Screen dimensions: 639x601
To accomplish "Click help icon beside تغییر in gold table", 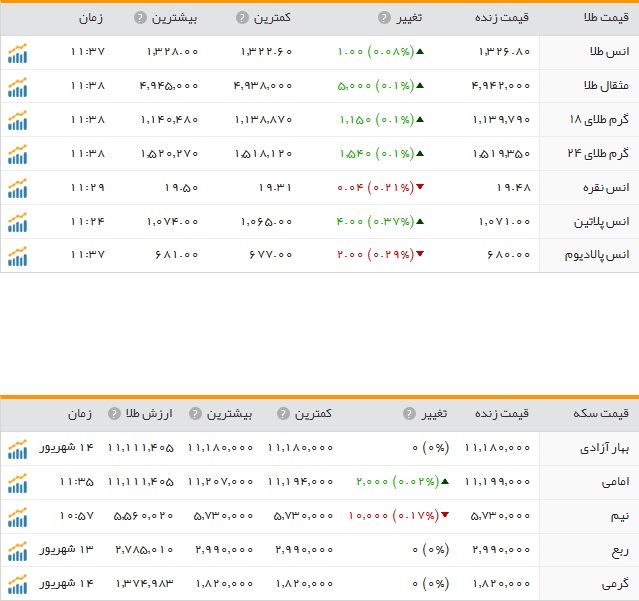I will pyautogui.click(x=384, y=18).
